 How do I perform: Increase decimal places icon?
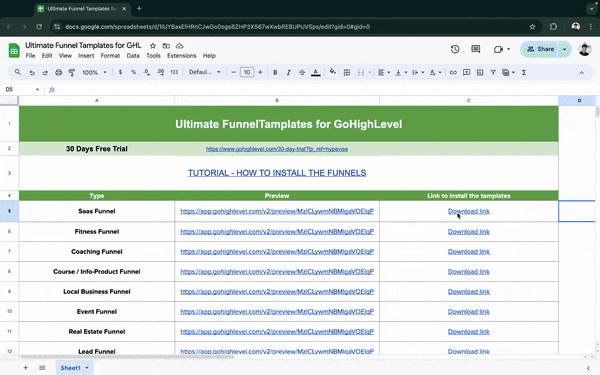tap(161, 72)
